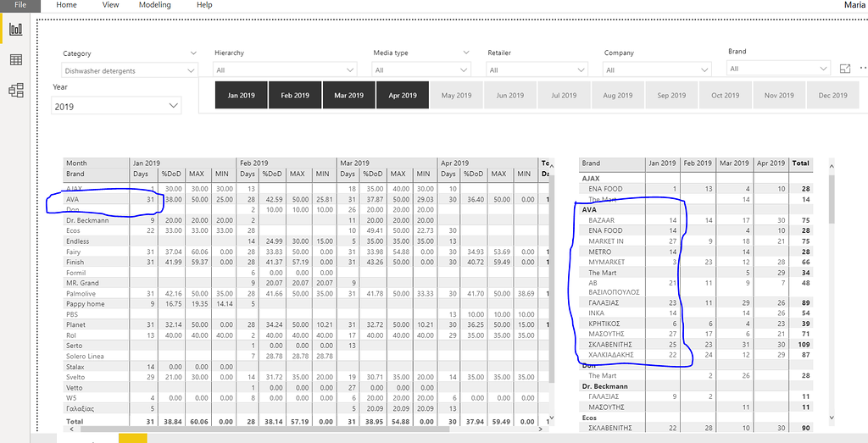
Task: Click the Total column header in right matrix
Action: click(x=800, y=163)
